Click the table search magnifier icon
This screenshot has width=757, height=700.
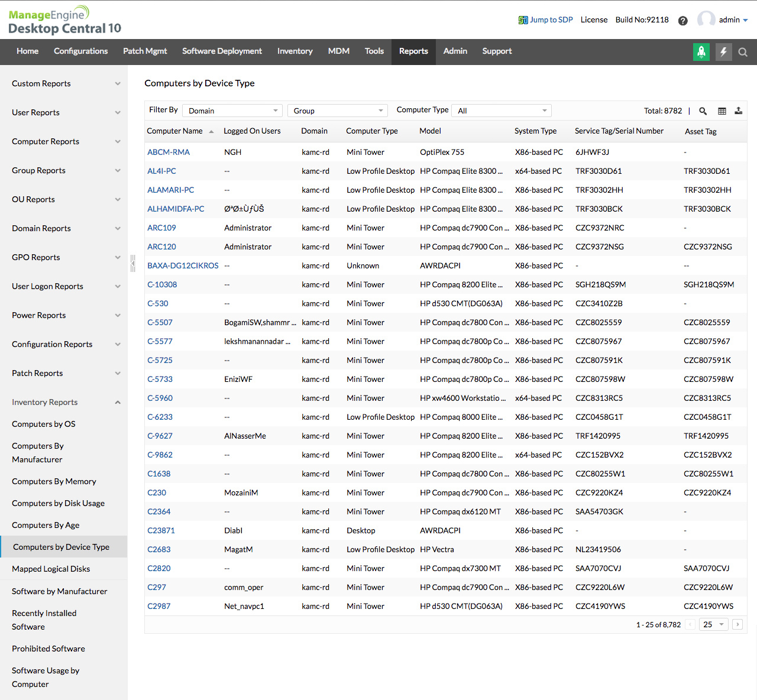pyautogui.click(x=703, y=111)
